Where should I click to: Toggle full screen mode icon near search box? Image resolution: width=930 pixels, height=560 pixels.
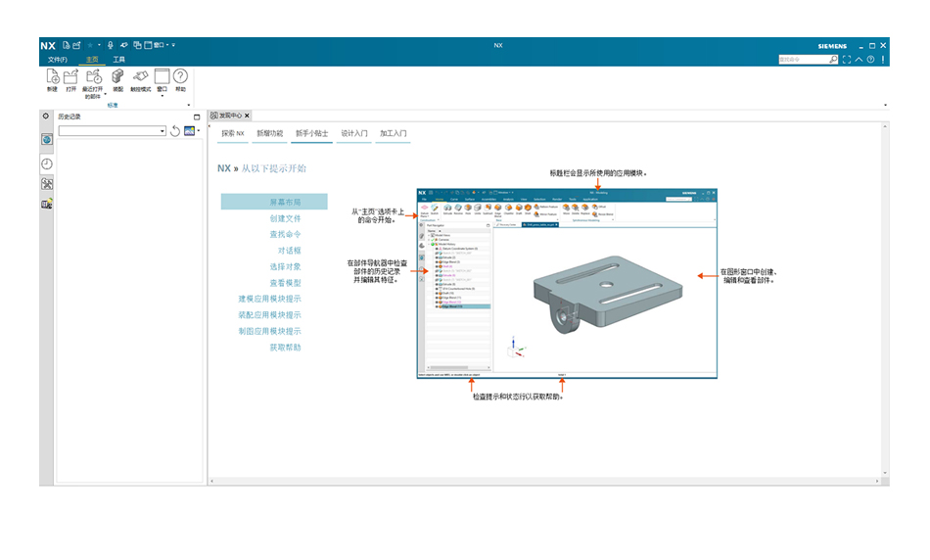click(x=847, y=60)
